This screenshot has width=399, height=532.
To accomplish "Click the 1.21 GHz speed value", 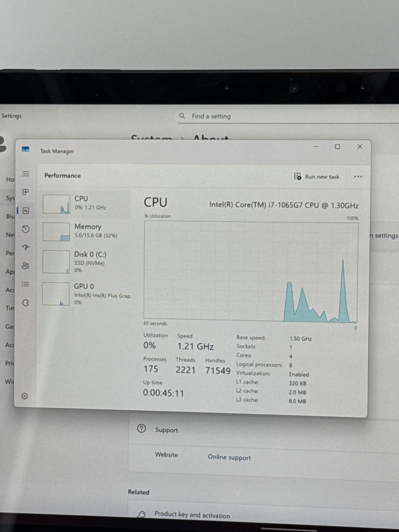I will tap(195, 346).
